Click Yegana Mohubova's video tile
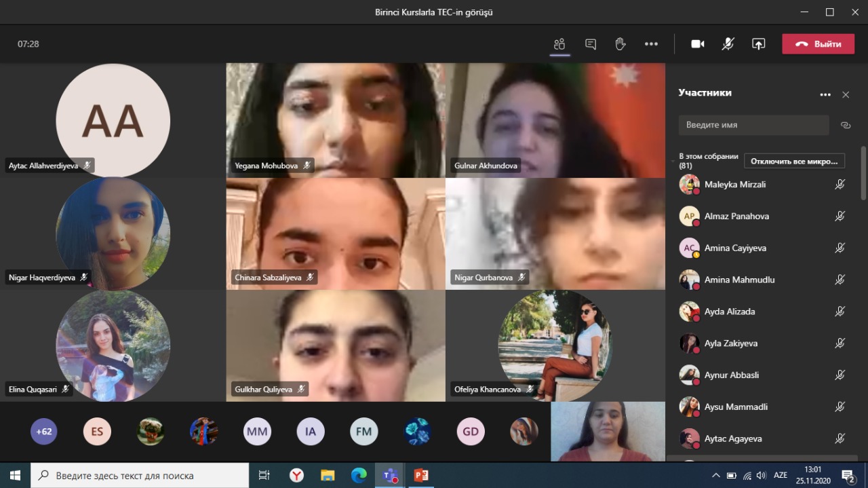 pos(336,120)
